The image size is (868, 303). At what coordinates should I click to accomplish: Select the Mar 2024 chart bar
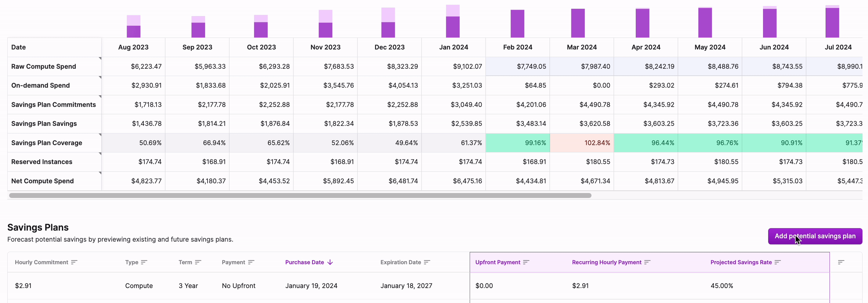pos(578,23)
